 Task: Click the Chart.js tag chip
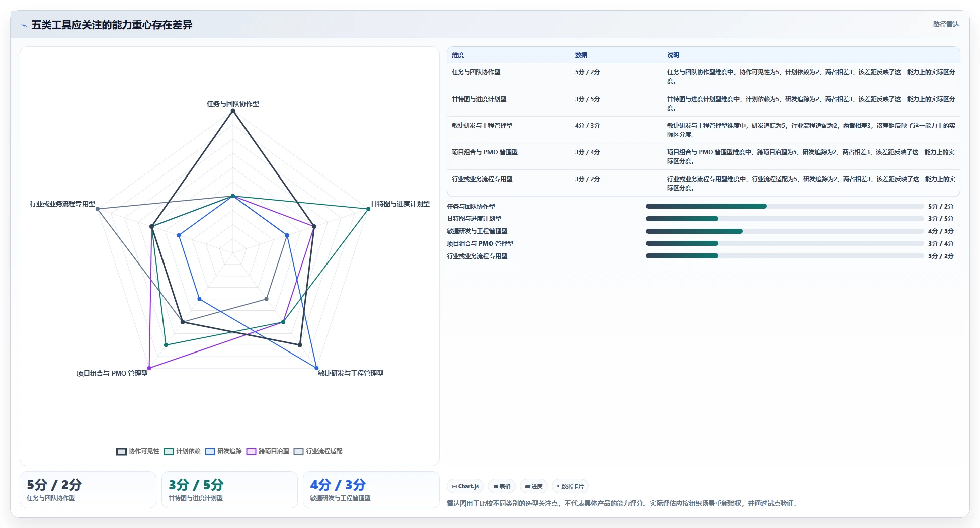click(465, 486)
